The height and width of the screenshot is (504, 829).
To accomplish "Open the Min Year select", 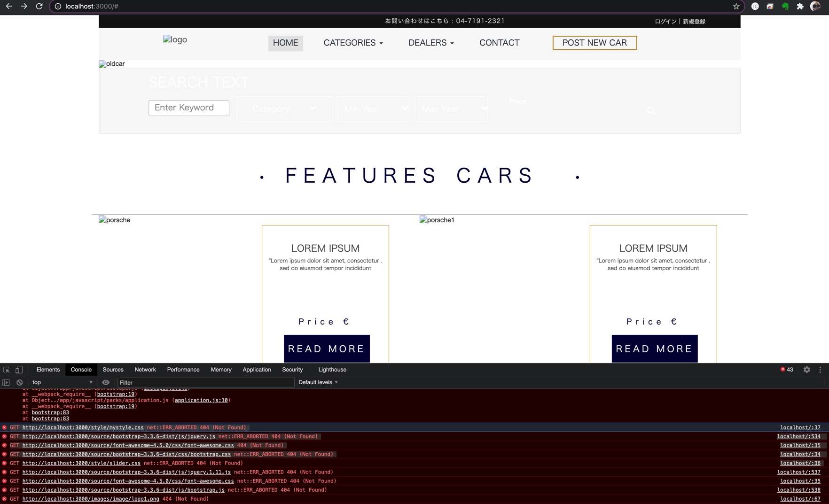I will (374, 109).
